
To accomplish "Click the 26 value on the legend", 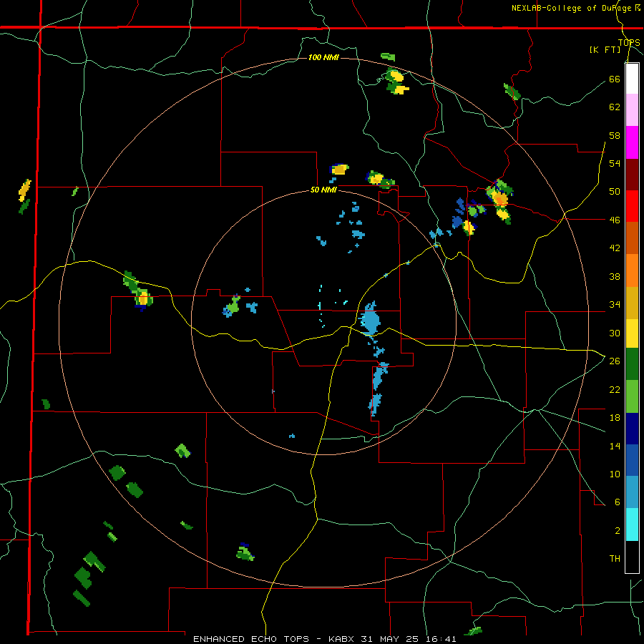I will pyautogui.click(x=615, y=361).
